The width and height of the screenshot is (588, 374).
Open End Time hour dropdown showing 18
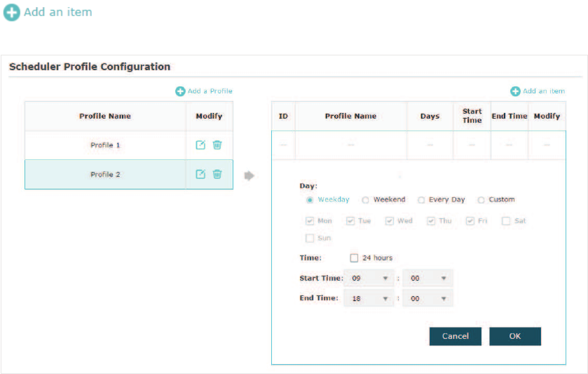369,298
